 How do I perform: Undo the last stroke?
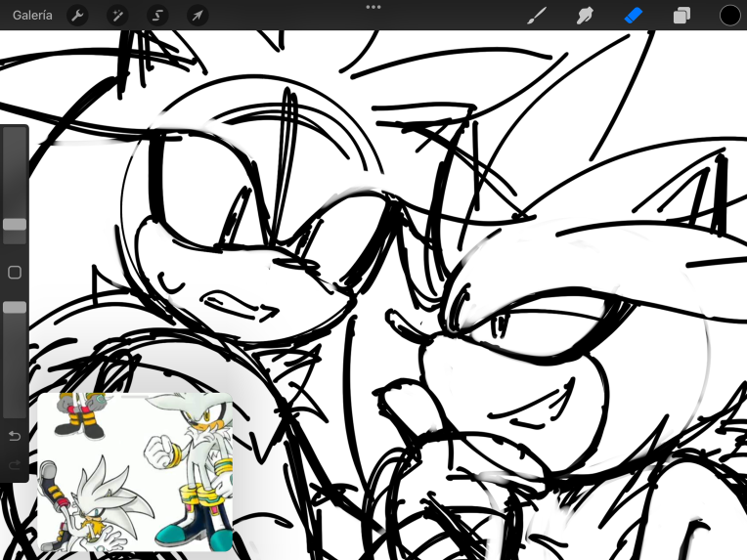(15, 436)
